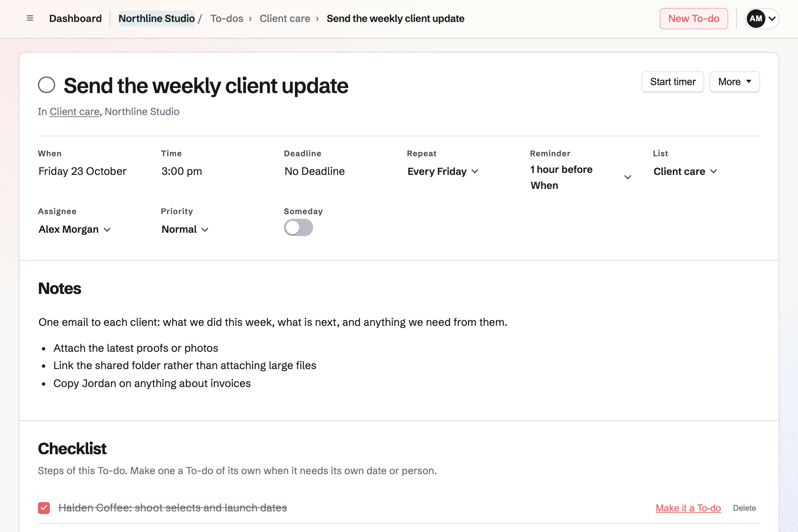Mark the to-do complete with the circle
The image size is (798, 532).
[x=47, y=85]
